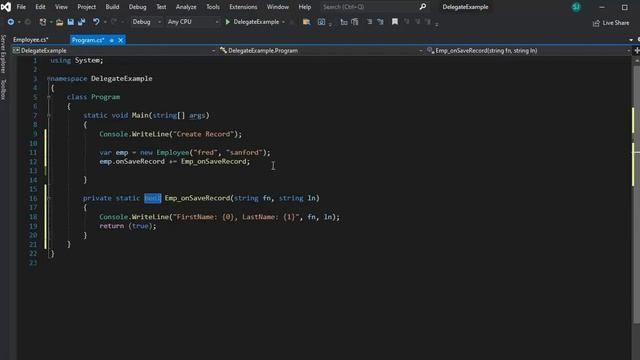Click "using System;" on line 1
Image resolution: width=640 pixels, height=360 pixels.
coord(77,60)
